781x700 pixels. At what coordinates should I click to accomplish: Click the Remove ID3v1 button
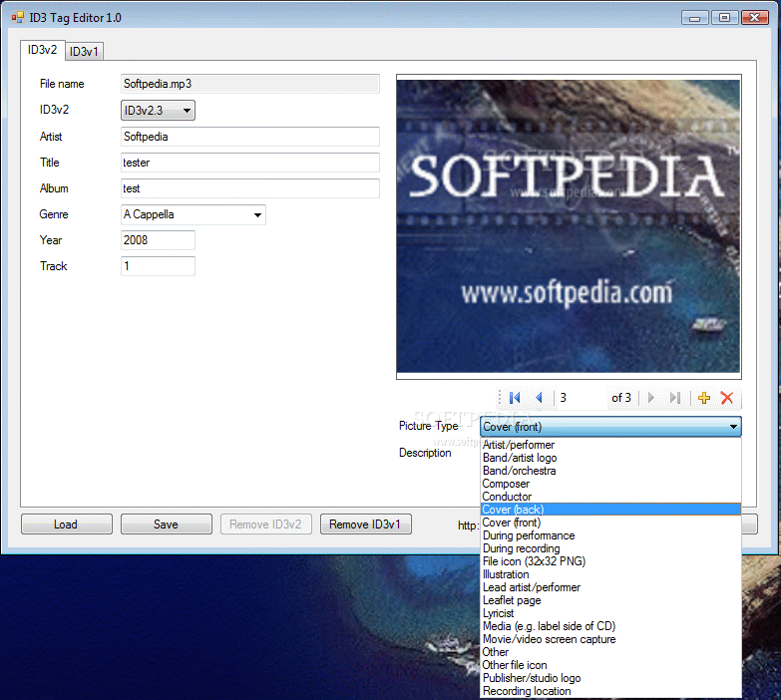pos(366,525)
